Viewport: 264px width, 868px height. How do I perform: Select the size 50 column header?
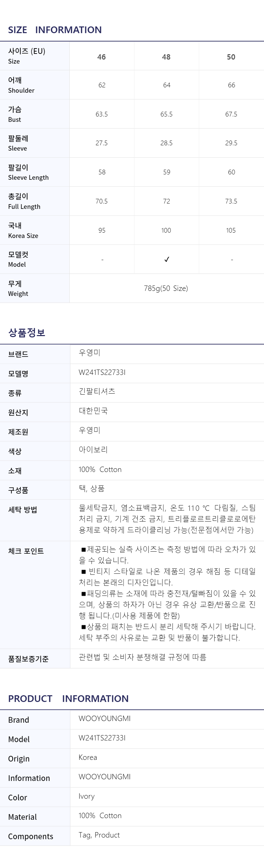(x=231, y=57)
